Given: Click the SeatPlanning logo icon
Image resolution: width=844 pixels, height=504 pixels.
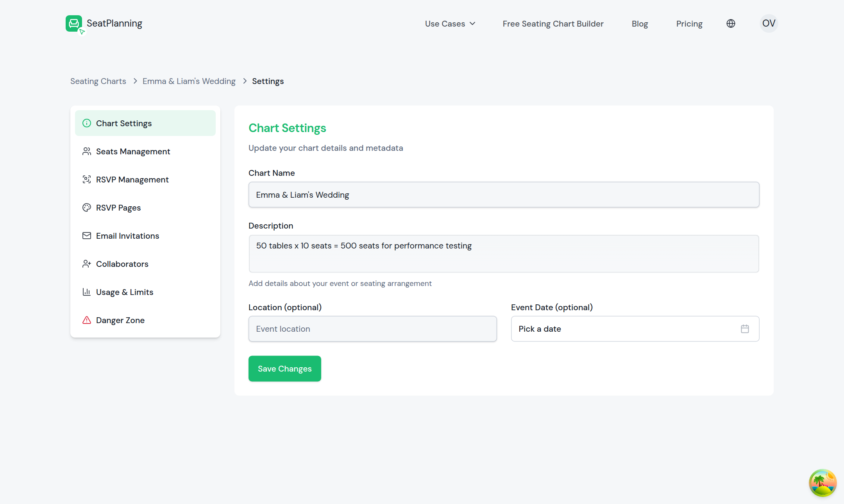Looking at the screenshot, I should tap(75, 24).
